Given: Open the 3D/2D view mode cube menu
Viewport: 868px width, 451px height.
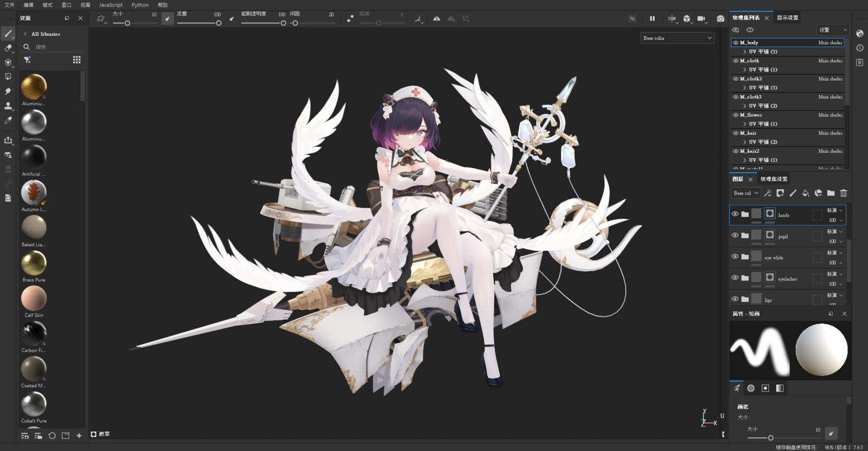Looking at the screenshot, I should 687,18.
